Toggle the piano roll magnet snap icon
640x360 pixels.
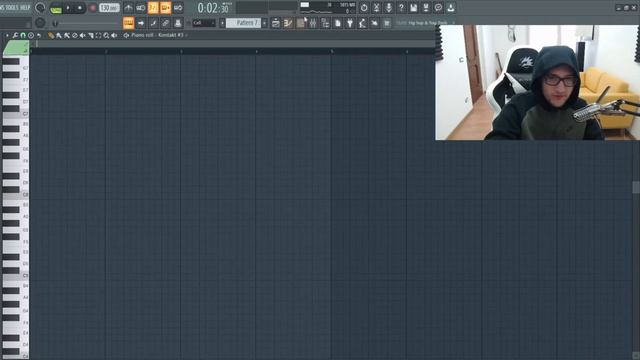pyautogui.click(x=23, y=36)
